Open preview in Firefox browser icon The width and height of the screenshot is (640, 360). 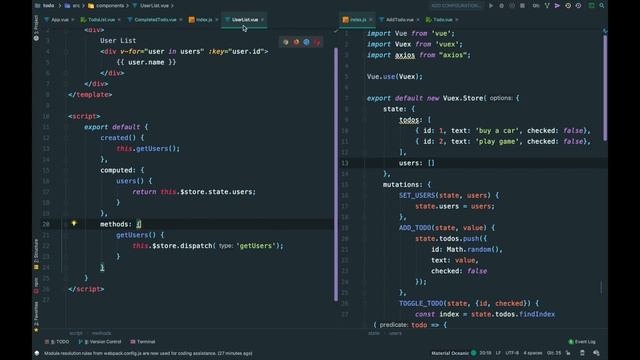tap(296, 42)
